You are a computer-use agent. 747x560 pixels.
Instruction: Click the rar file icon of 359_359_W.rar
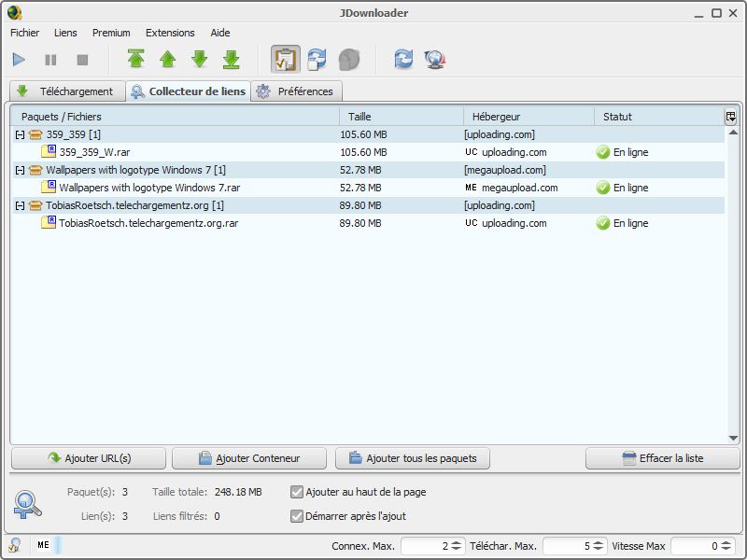pos(49,151)
